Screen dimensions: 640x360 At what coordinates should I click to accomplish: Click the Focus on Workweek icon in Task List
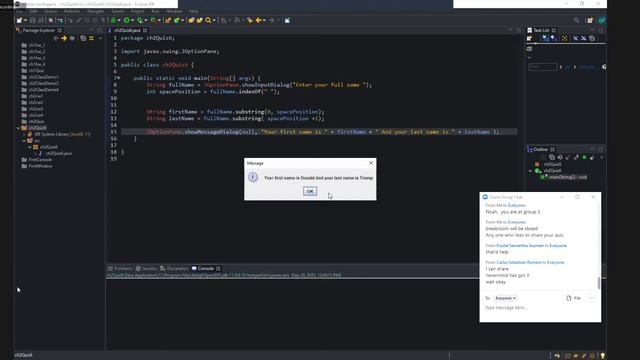(x=564, y=38)
